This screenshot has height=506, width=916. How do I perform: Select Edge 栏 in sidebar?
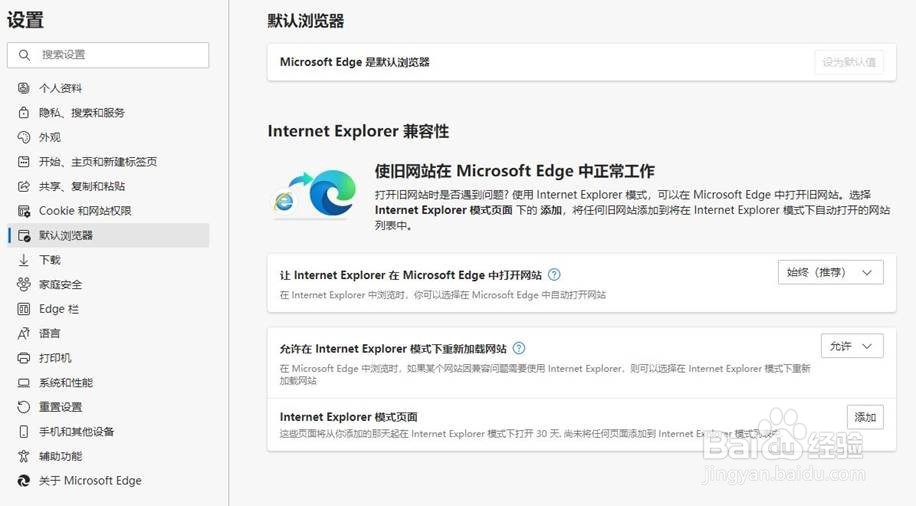[108, 309]
